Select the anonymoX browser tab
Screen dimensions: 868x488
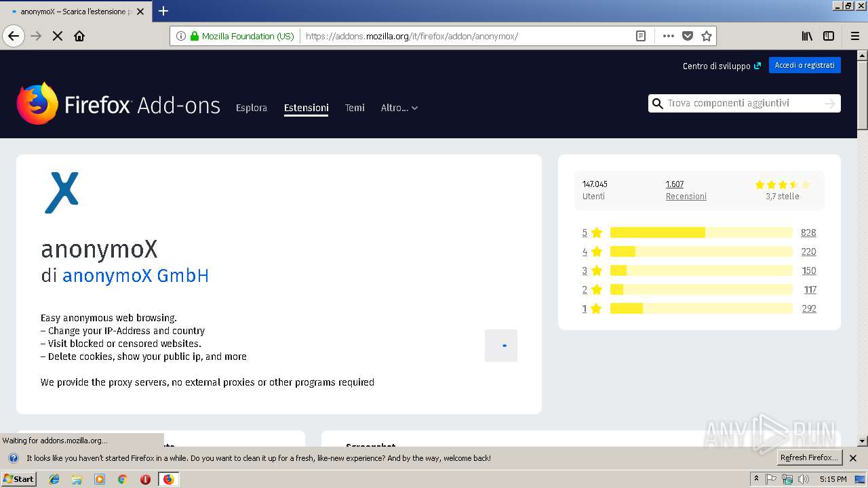coord(75,12)
